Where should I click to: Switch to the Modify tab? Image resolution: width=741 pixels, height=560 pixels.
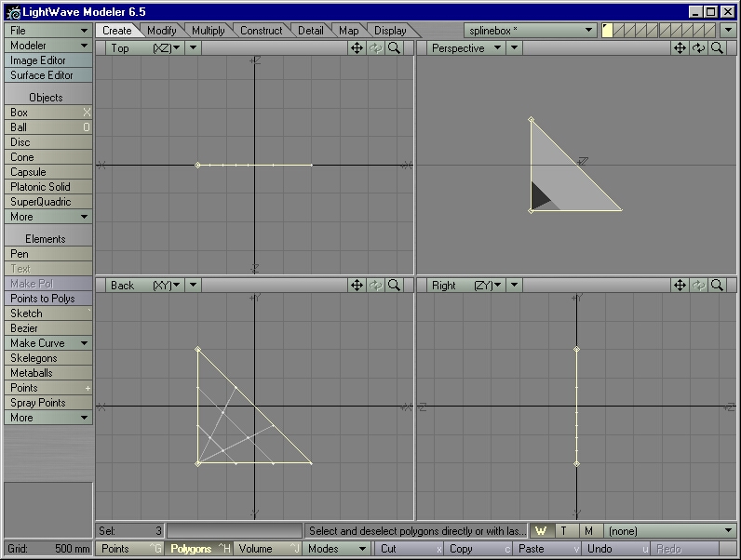[x=162, y=31]
